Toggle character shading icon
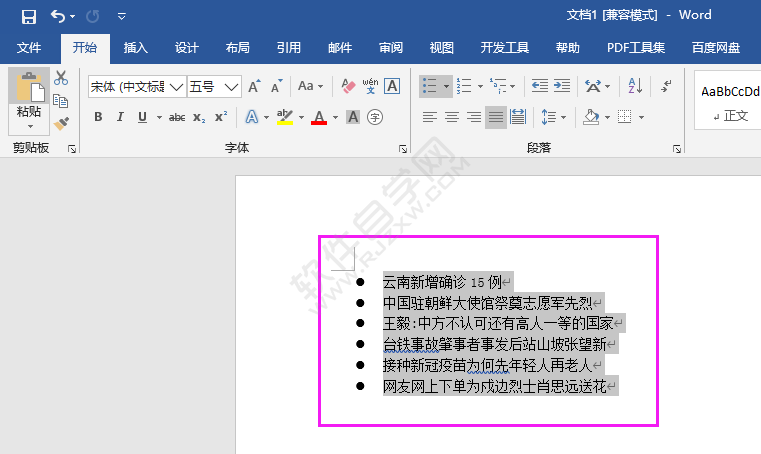The image size is (761, 454). 353,117
